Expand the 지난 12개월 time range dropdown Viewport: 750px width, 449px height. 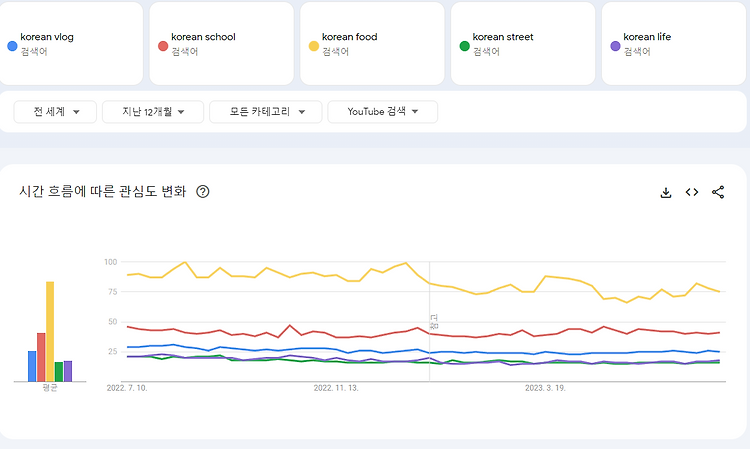[152, 112]
